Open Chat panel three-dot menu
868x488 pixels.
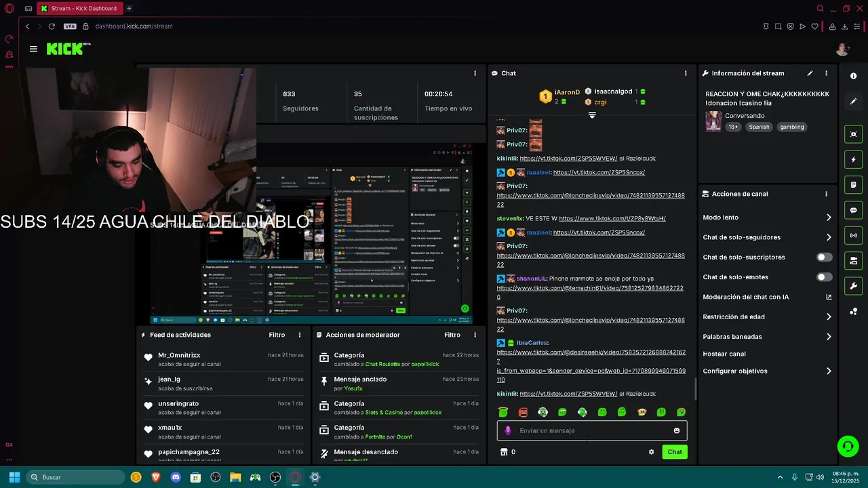pos(686,73)
